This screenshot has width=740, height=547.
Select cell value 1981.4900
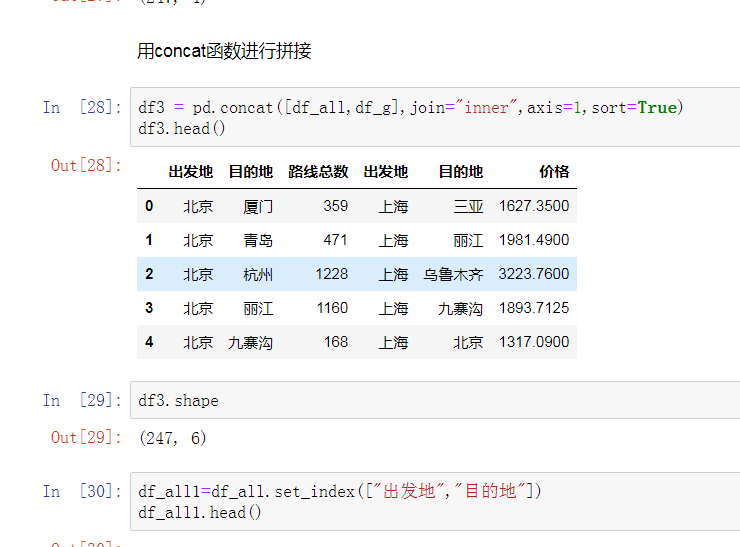pos(534,240)
